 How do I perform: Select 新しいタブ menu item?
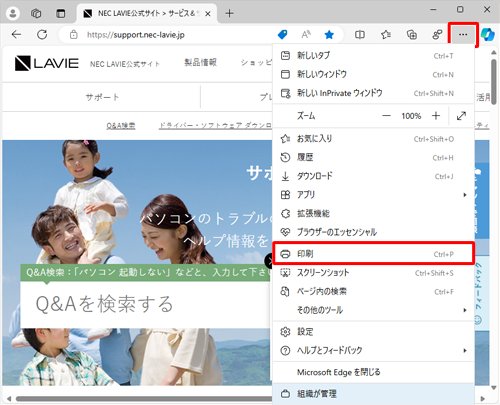pyautogui.click(x=373, y=56)
